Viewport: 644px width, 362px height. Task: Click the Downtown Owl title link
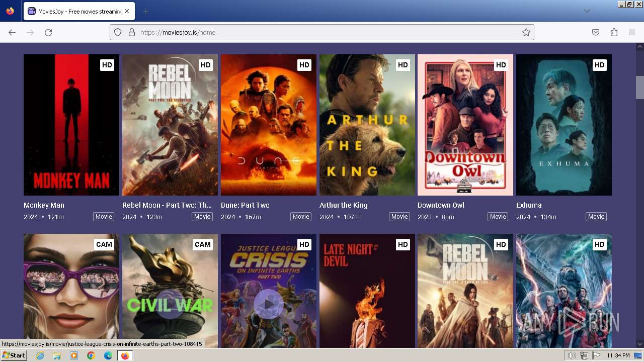pyautogui.click(x=441, y=205)
